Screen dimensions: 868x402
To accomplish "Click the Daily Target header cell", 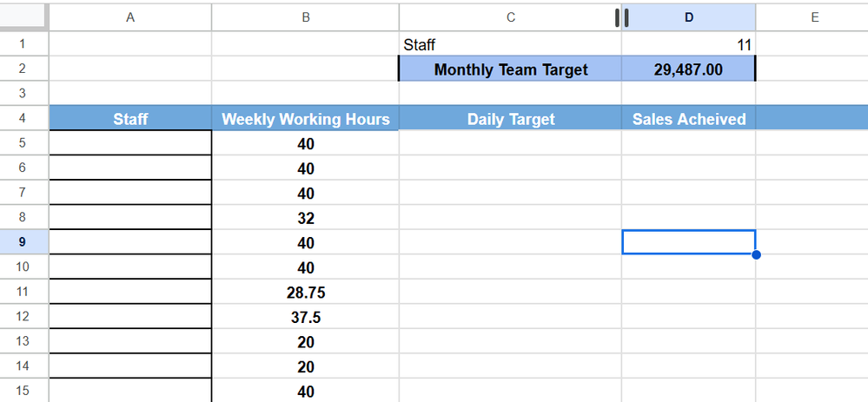I will tap(510, 118).
